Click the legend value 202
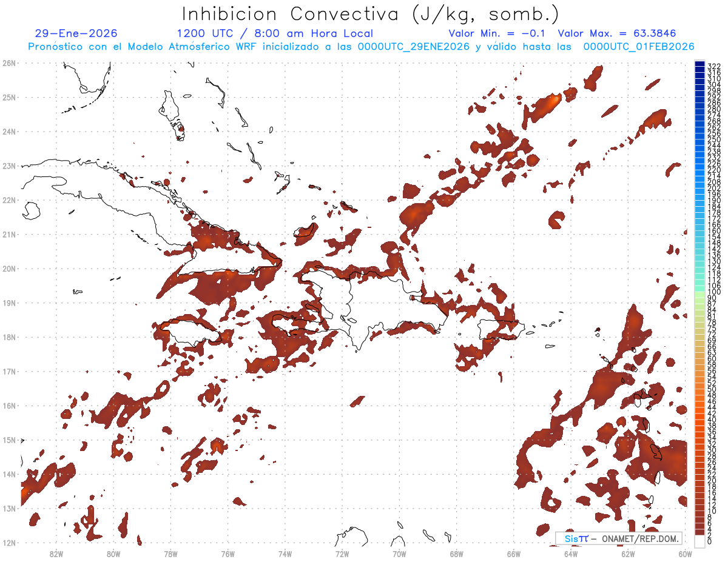This screenshot has width=728, height=562. 714,188
